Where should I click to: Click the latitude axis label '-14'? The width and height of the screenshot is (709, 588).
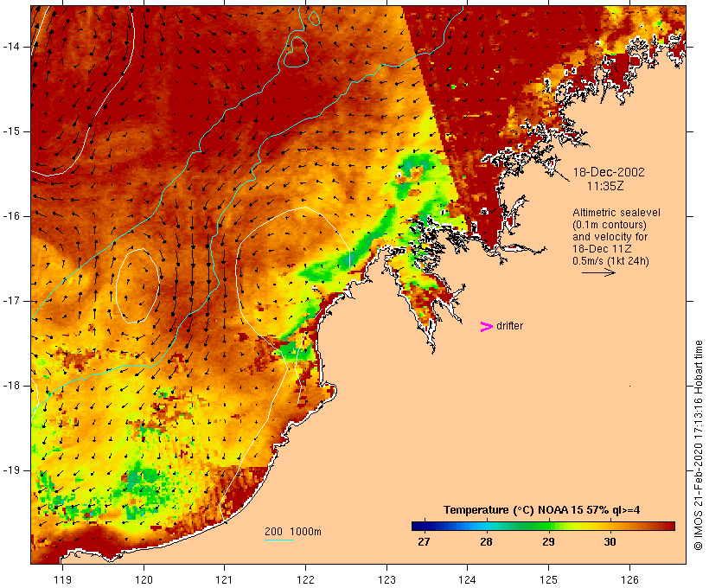pyautogui.click(x=11, y=47)
